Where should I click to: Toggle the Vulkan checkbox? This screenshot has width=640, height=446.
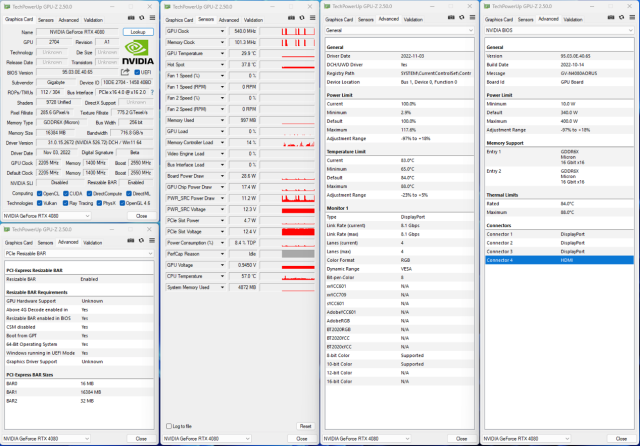[40, 203]
